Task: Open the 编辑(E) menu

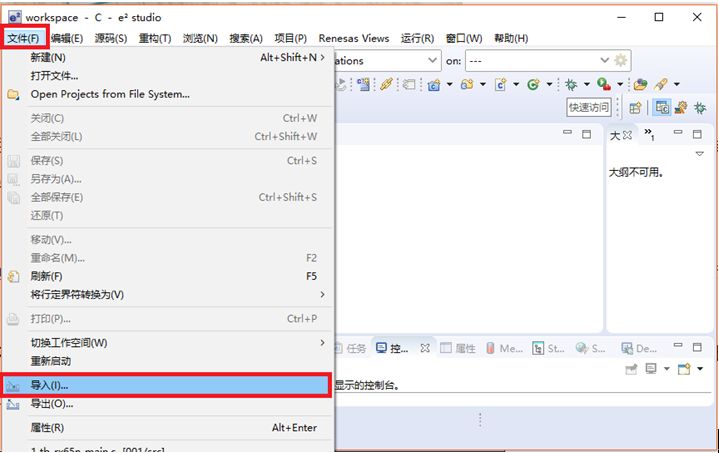Action: click(x=67, y=38)
